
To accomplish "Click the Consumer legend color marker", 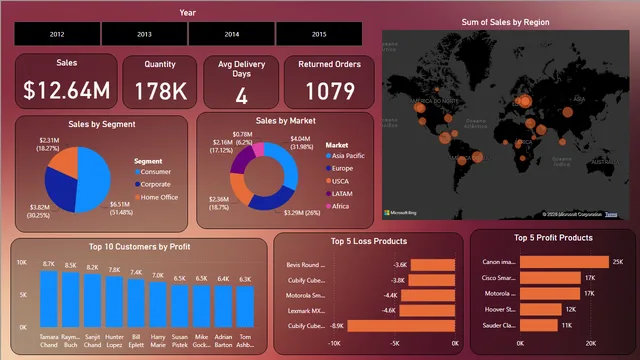I will (x=138, y=172).
